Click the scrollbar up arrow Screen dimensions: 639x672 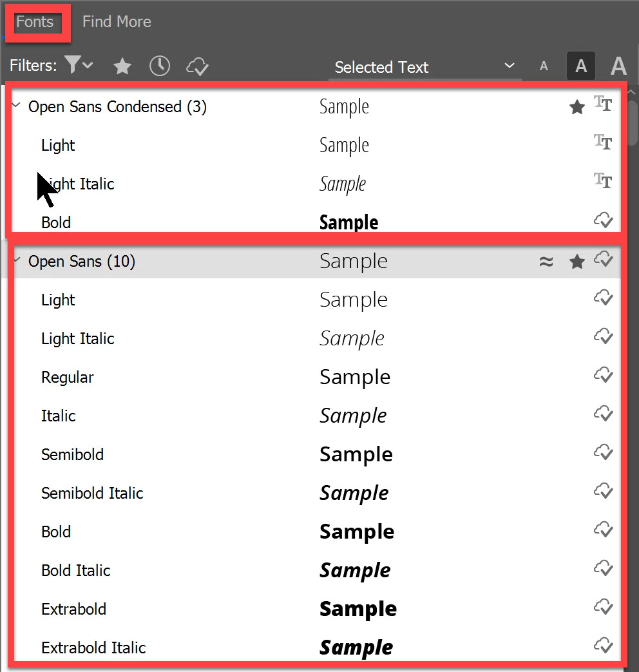tap(632, 92)
